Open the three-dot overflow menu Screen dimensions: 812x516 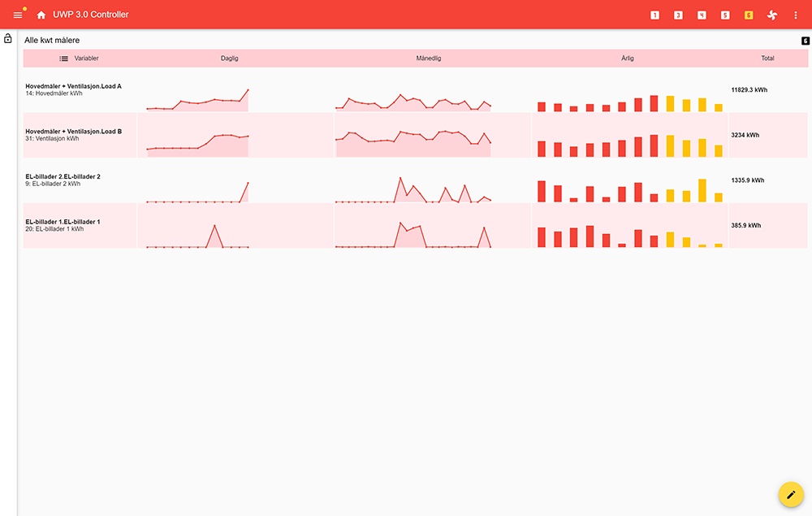(x=796, y=15)
